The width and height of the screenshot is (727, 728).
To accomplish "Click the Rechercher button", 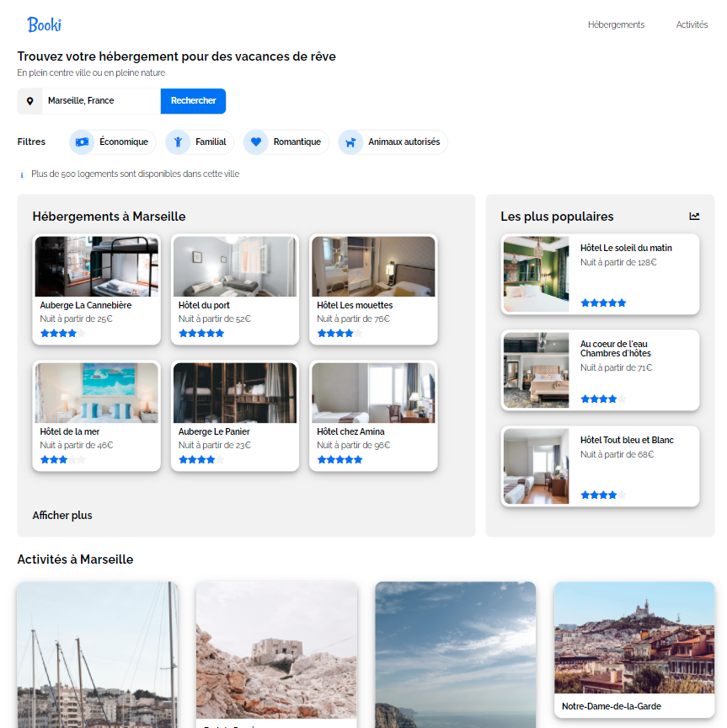I will click(193, 101).
